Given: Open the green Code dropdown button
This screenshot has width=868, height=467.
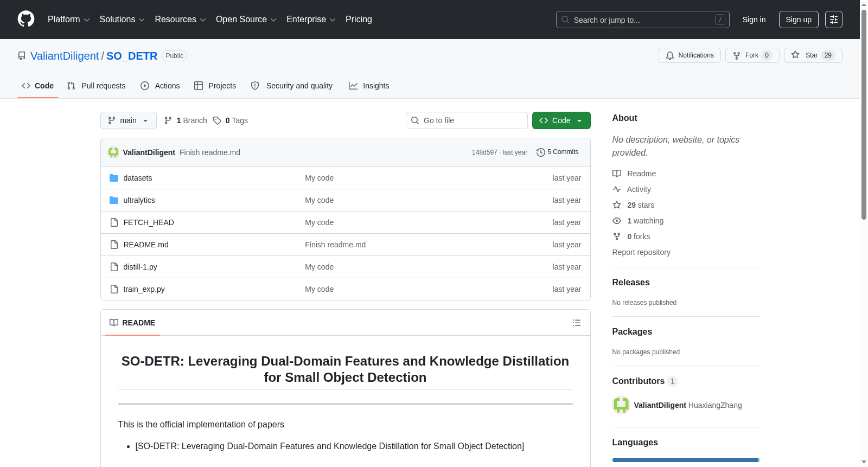Looking at the screenshot, I should [561, 120].
